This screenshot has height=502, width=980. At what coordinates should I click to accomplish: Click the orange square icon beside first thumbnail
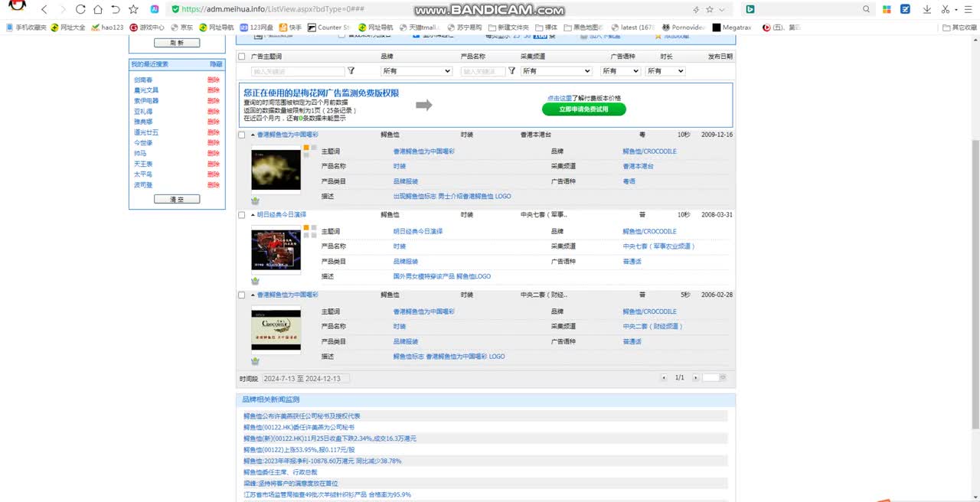(306, 147)
